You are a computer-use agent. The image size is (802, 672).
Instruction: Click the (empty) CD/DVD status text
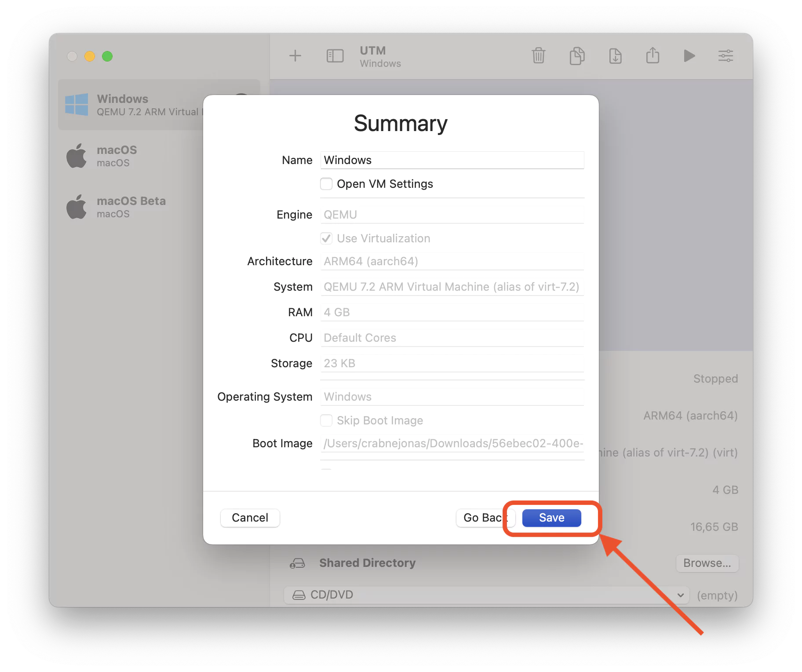coord(717,595)
